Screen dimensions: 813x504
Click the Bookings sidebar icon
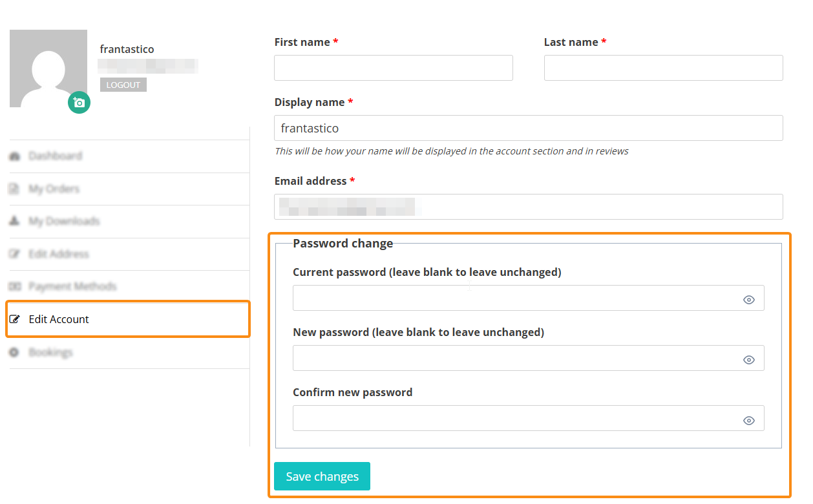pyautogui.click(x=14, y=353)
